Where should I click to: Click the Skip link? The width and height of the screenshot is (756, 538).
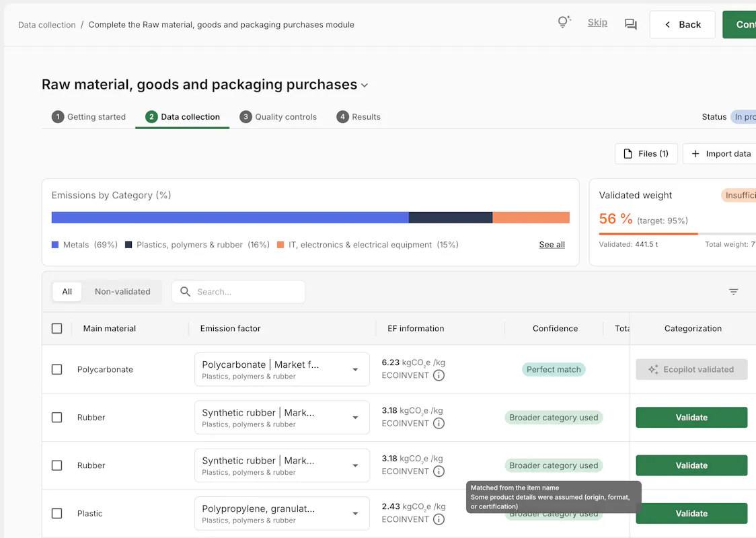pos(597,23)
